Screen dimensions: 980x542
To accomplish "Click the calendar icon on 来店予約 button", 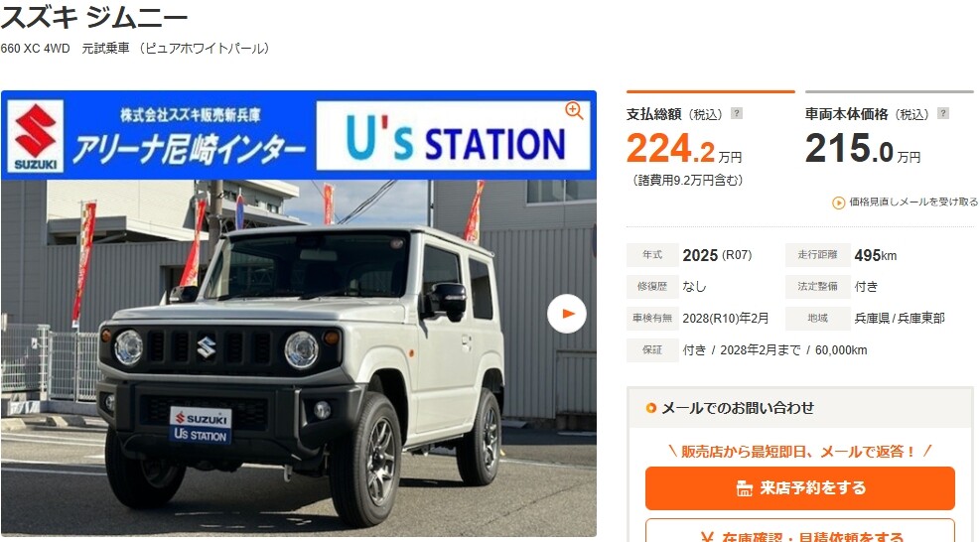I will pos(744,488).
